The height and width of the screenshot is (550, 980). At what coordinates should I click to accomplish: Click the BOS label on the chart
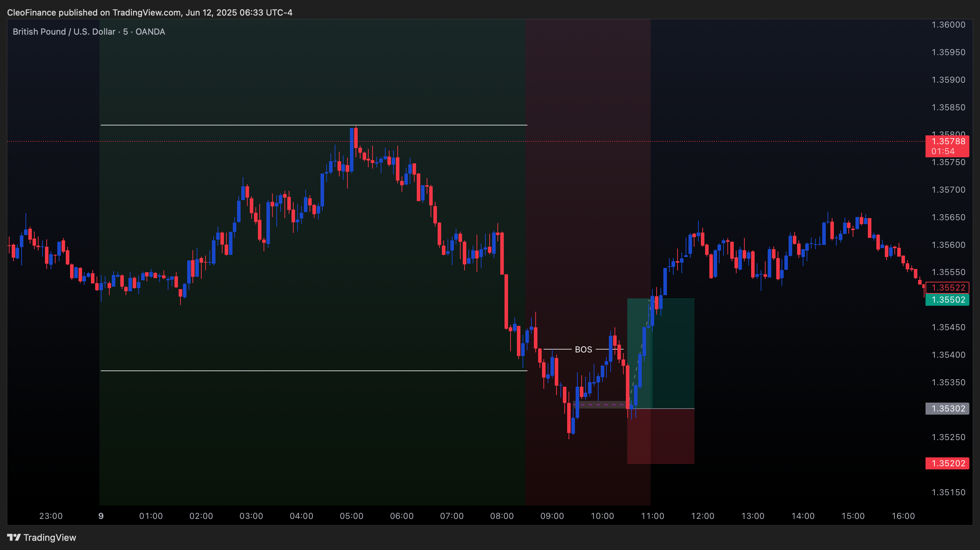click(x=583, y=349)
